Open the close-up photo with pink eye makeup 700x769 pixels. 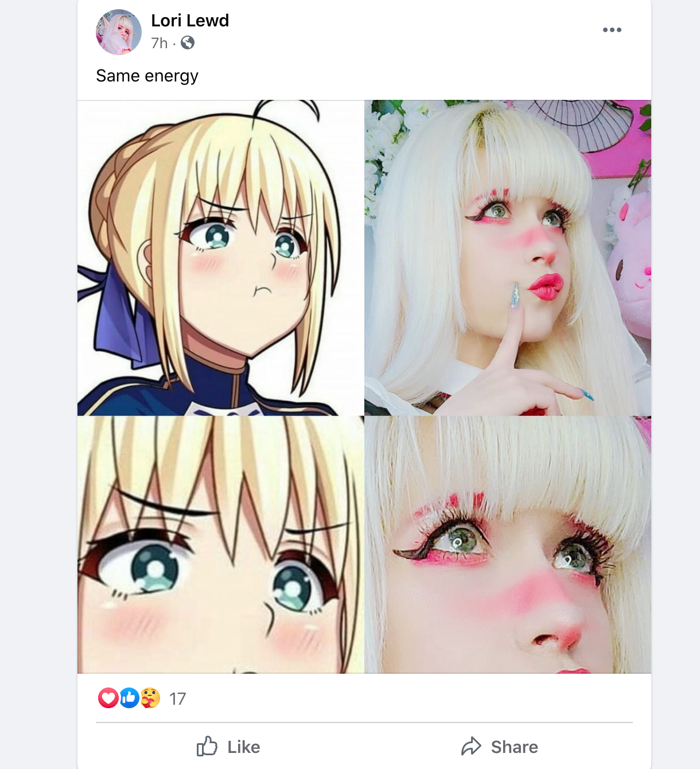[508, 545]
